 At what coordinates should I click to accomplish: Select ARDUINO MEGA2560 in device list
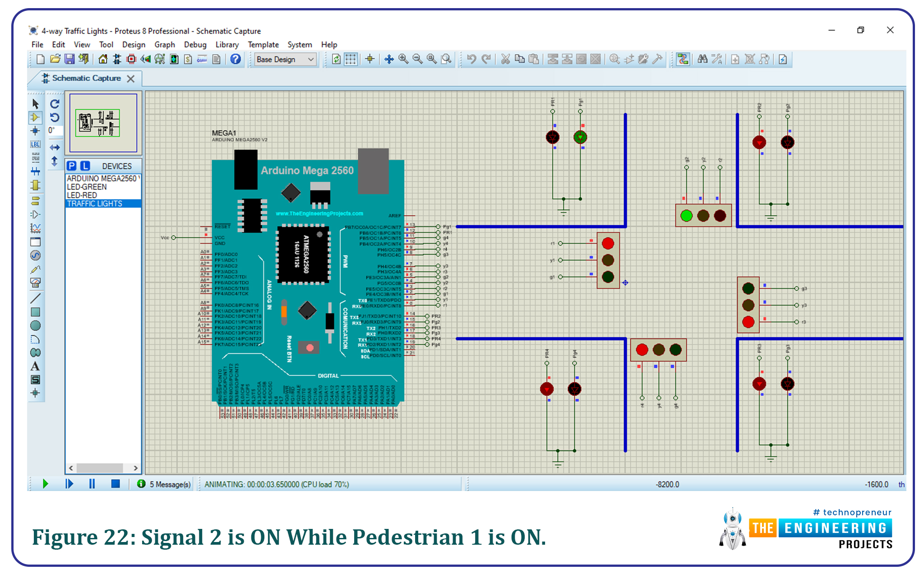tap(103, 178)
